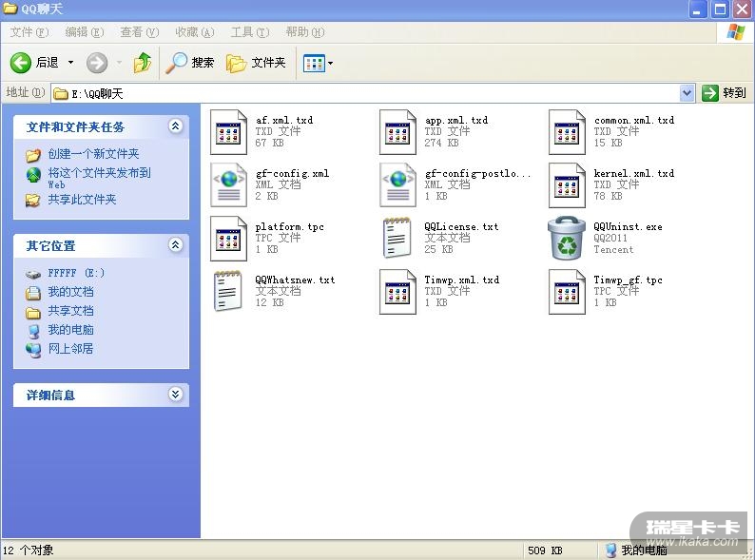Screen dimensions: 755x560
Task: Click the green Back arrow button
Action: [21, 63]
